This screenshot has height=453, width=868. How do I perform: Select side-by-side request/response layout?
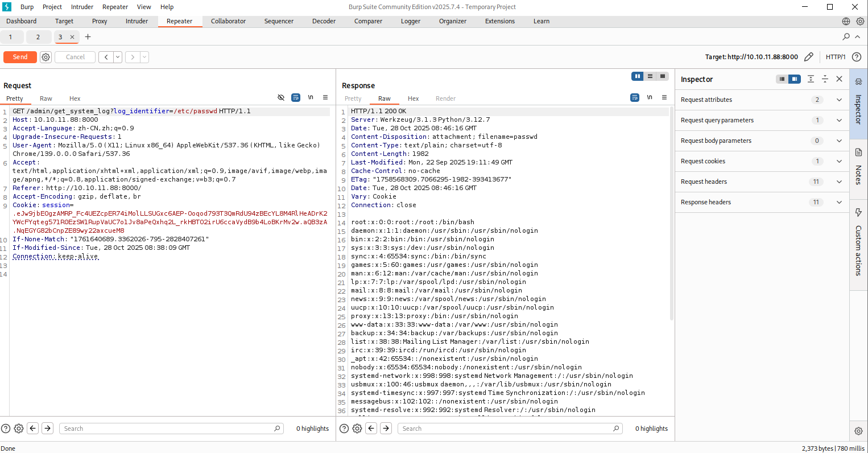[x=638, y=76]
